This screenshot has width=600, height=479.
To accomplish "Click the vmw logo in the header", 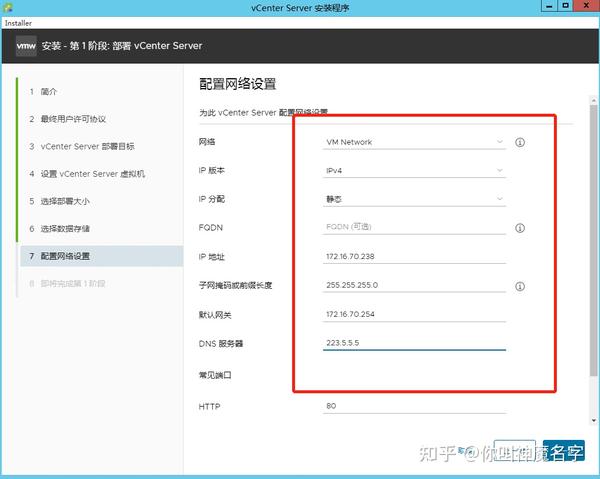I will pos(26,46).
